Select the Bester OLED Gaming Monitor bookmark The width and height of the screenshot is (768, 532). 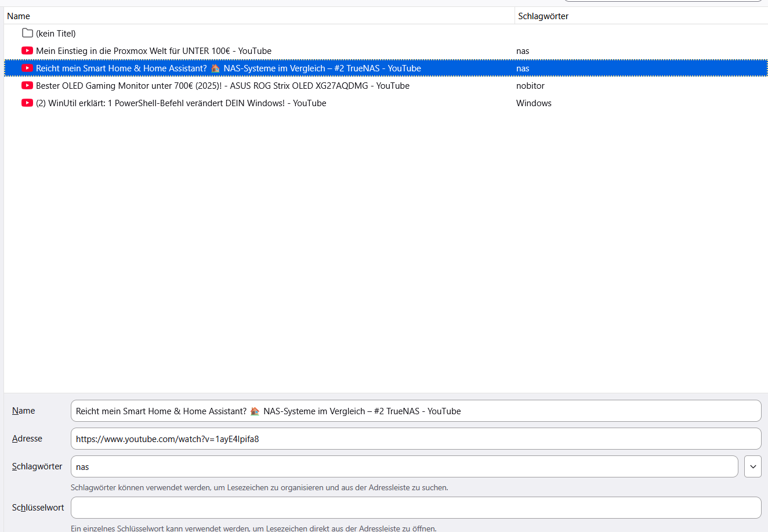tap(386, 85)
